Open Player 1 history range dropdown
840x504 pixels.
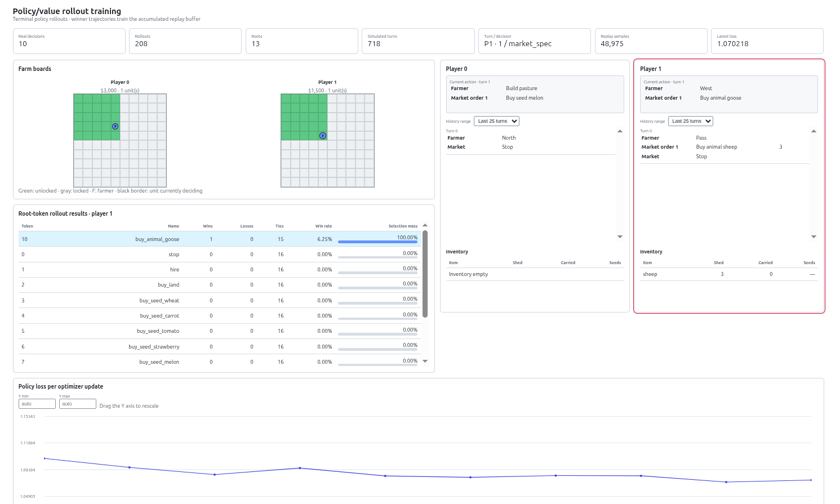coord(690,121)
